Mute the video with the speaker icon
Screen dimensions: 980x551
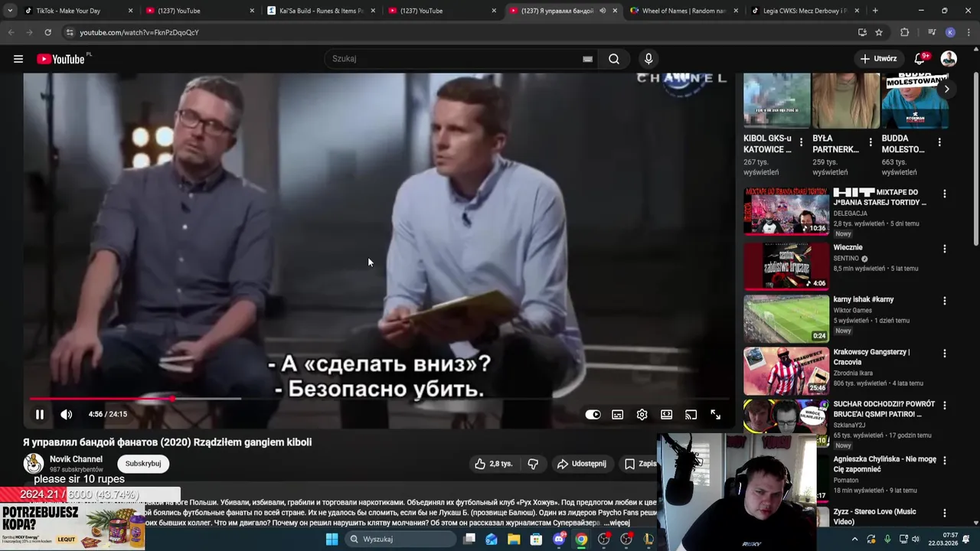(x=67, y=414)
